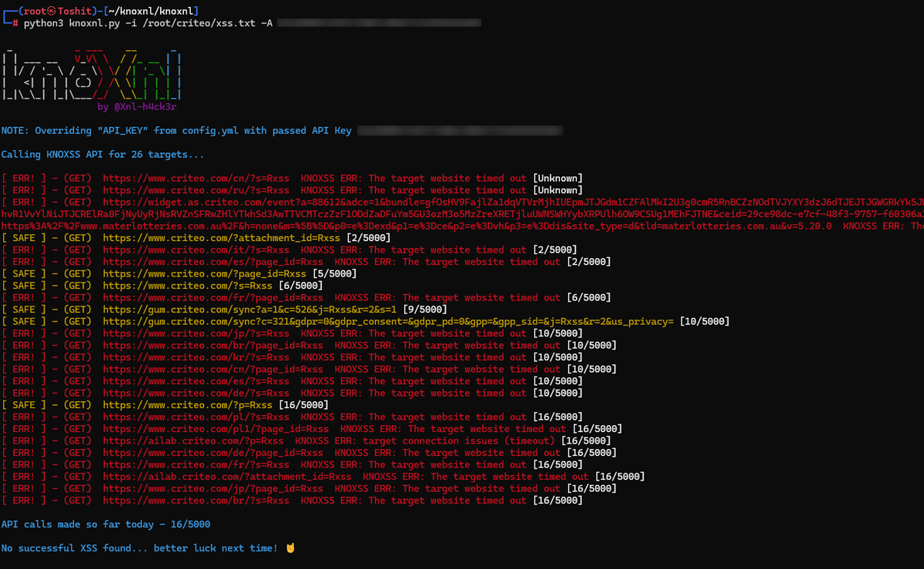Click the www.criteo.com/pl1/?page_id=Rxss URL
This screenshot has height=569, width=924.
click(x=216, y=429)
